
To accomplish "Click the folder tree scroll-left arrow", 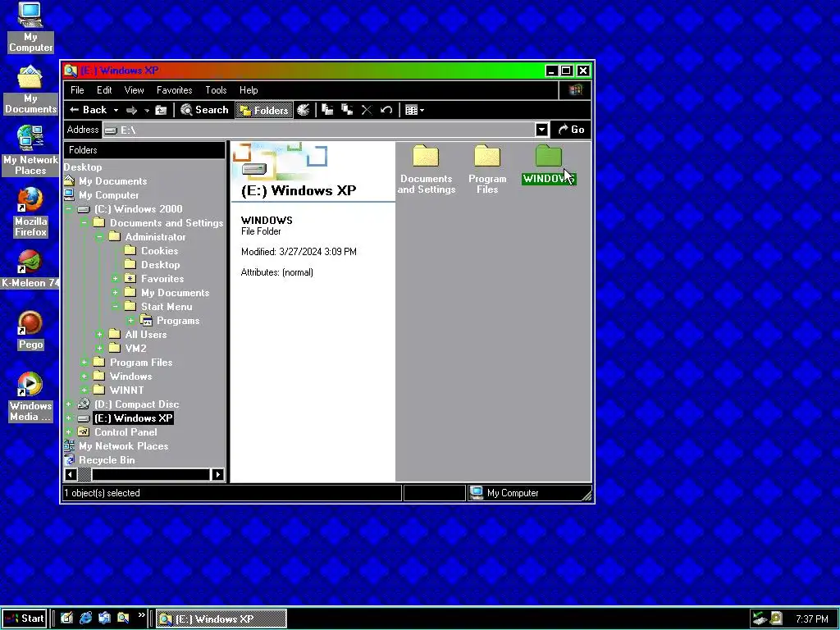I will tap(71, 474).
